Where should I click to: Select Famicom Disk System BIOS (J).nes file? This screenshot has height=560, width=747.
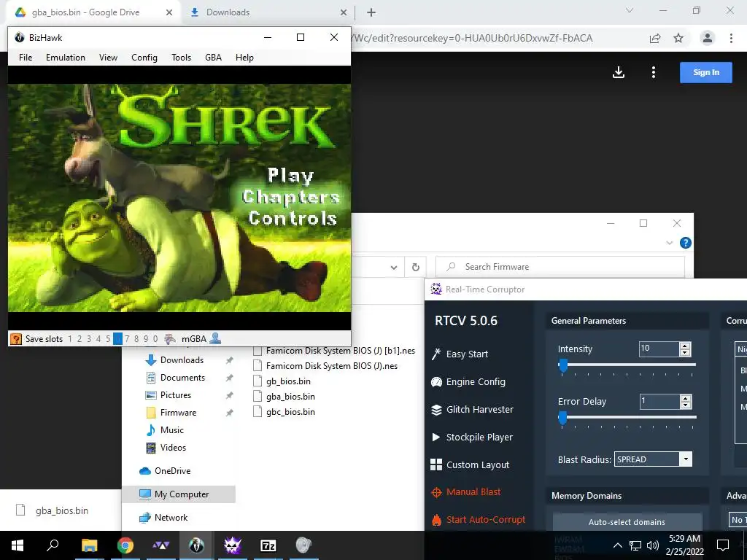332,366
